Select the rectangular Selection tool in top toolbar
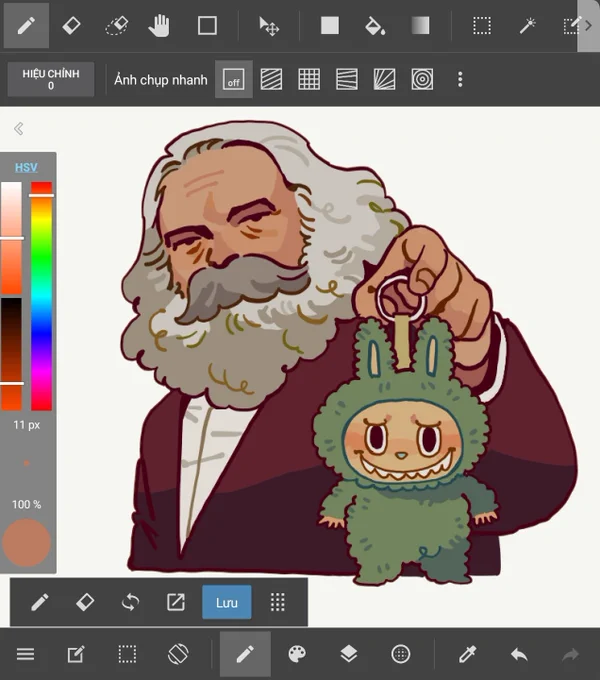 (482, 25)
